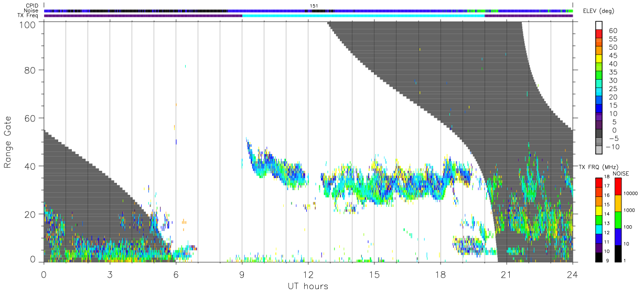
Task: Select cyan swatch in TX FRQ color bar
Action: click(599, 229)
